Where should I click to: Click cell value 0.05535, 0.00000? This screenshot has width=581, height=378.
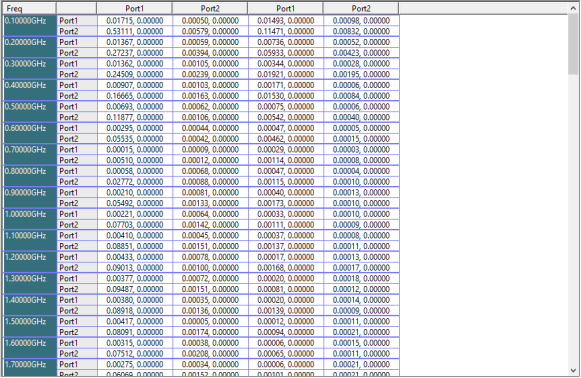tap(135, 139)
